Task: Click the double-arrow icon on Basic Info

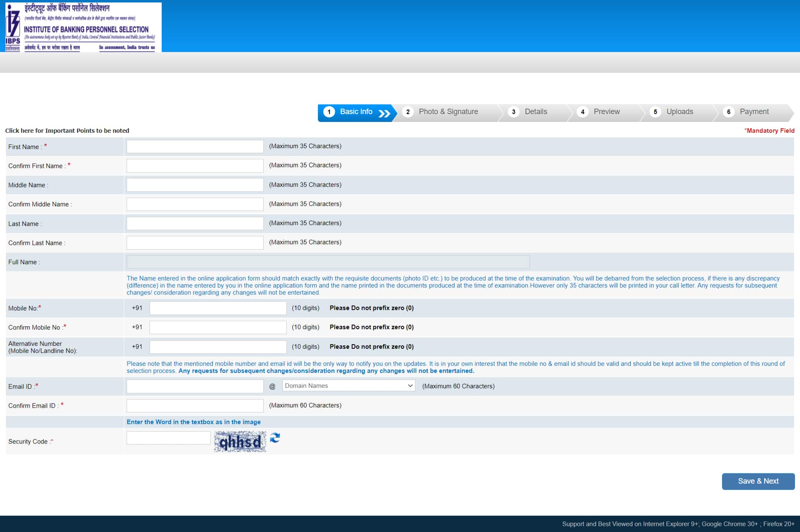Action: pyautogui.click(x=384, y=113)
